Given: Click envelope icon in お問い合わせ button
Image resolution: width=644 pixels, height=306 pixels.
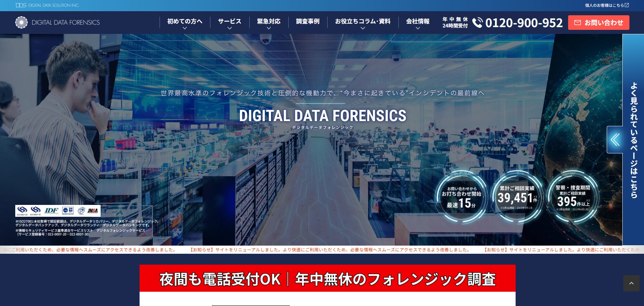Looking at the screenshot, I should 578,22.
